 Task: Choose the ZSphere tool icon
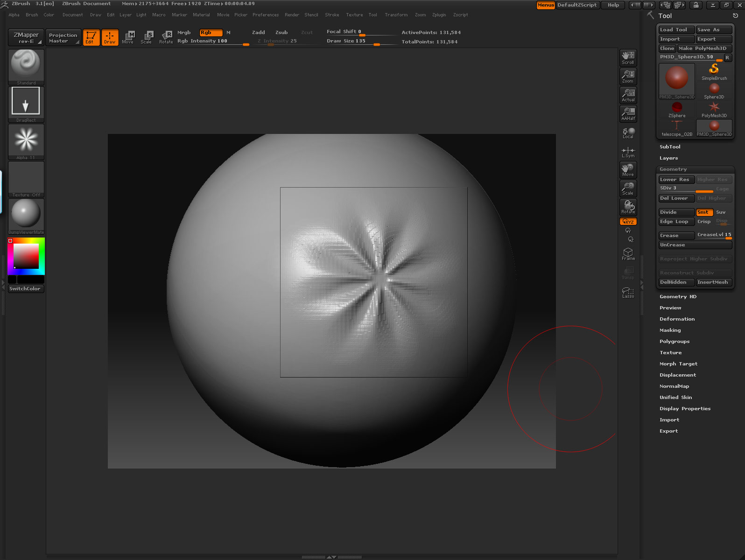click(x=677, y=110)
